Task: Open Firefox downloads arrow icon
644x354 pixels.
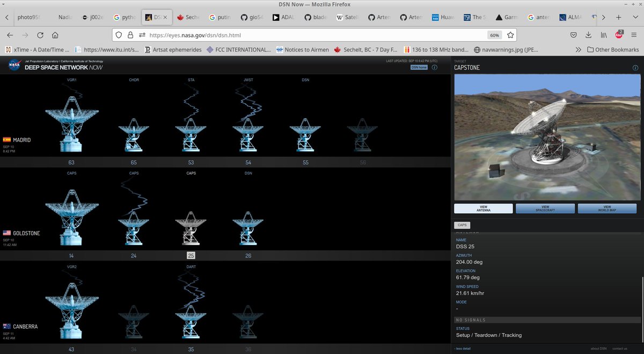Action: [588, 35]
